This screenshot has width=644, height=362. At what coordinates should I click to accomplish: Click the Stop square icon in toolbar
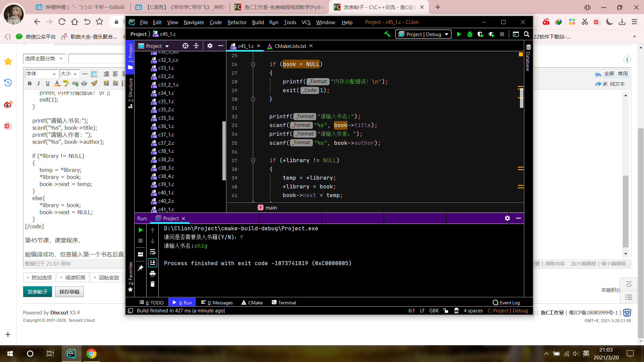click(502, 34)
